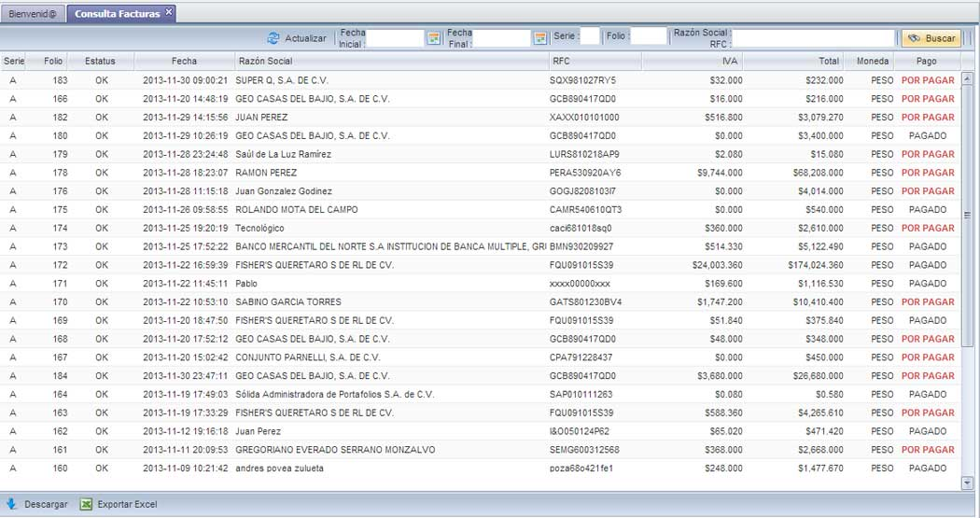Image resolution: width=980 pixels, height=518 pixels.
Task: Click the Razón Social RFC search field
Action: click(814, 38)
